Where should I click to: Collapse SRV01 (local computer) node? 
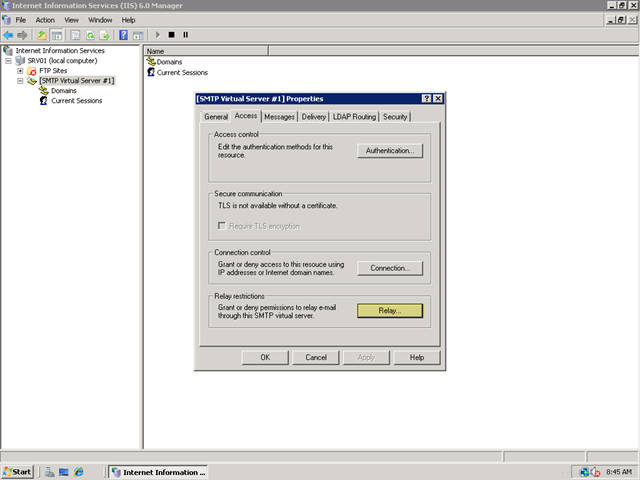8,61
